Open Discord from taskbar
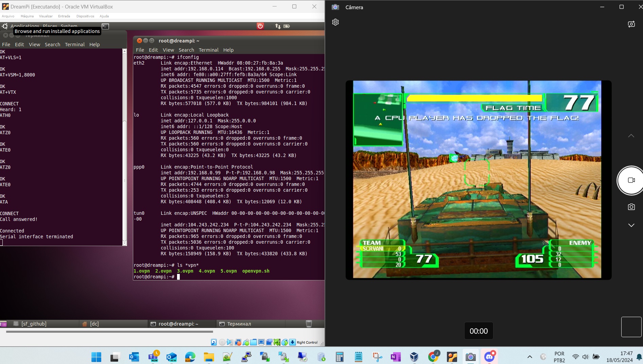 [x=489, y=357]
